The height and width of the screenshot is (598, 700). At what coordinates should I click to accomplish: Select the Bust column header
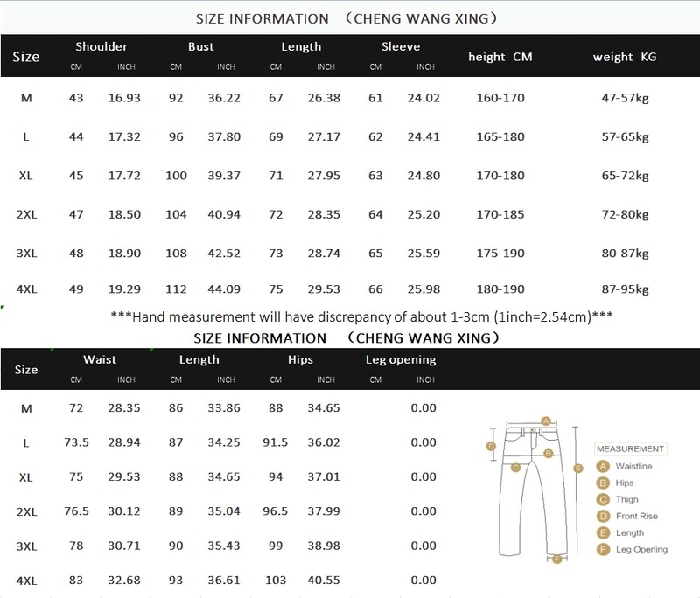(200, 47)
